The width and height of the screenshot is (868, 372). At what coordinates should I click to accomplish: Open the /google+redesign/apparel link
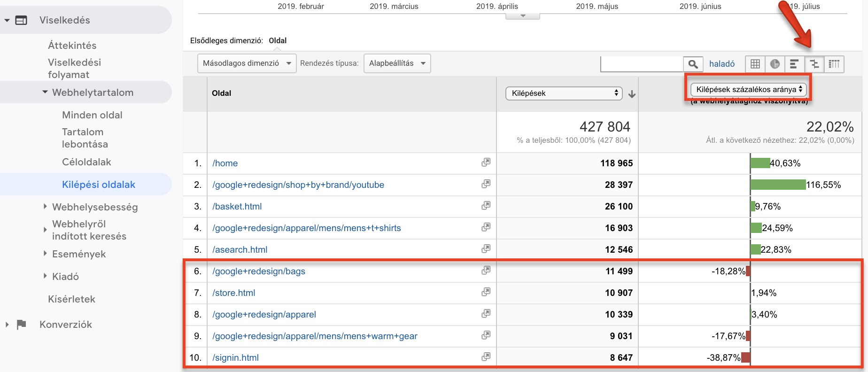click(x=264, y=314)
